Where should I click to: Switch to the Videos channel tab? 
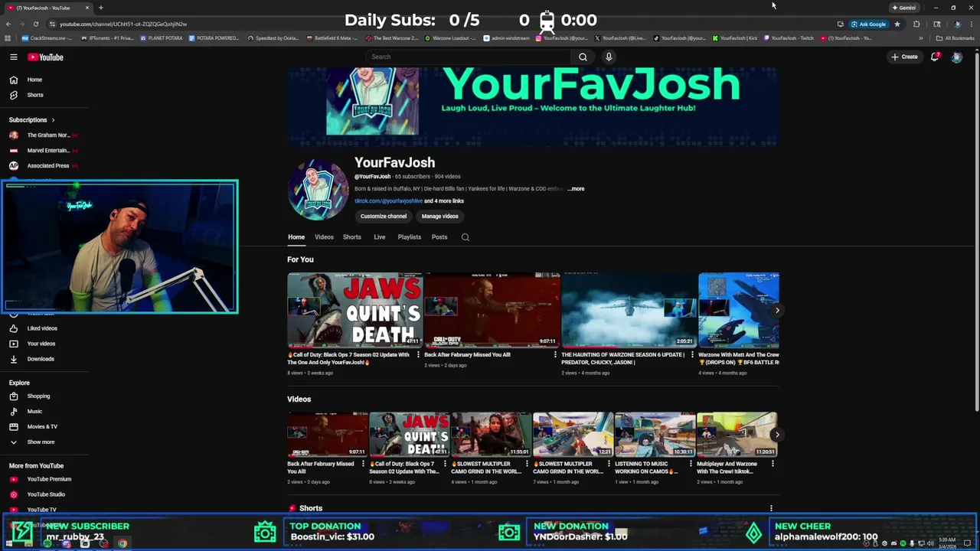324,237
